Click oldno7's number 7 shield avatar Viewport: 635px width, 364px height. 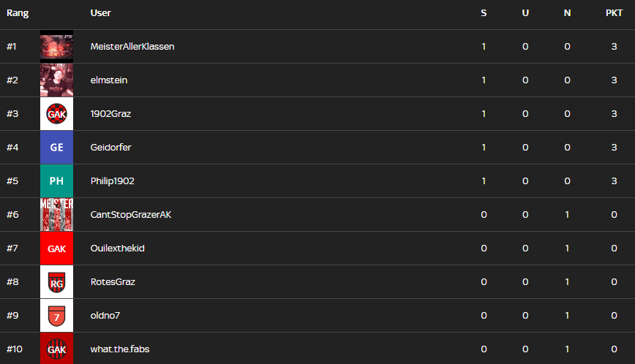point(56,316)
